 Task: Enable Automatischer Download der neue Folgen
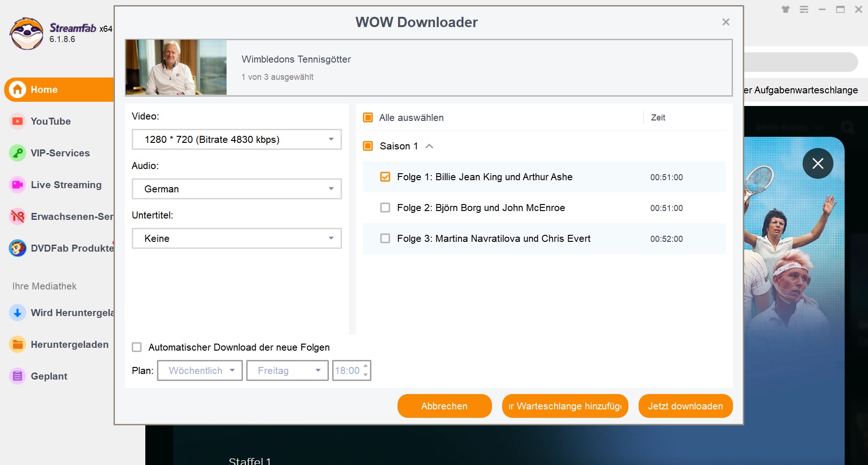point(137,347)
